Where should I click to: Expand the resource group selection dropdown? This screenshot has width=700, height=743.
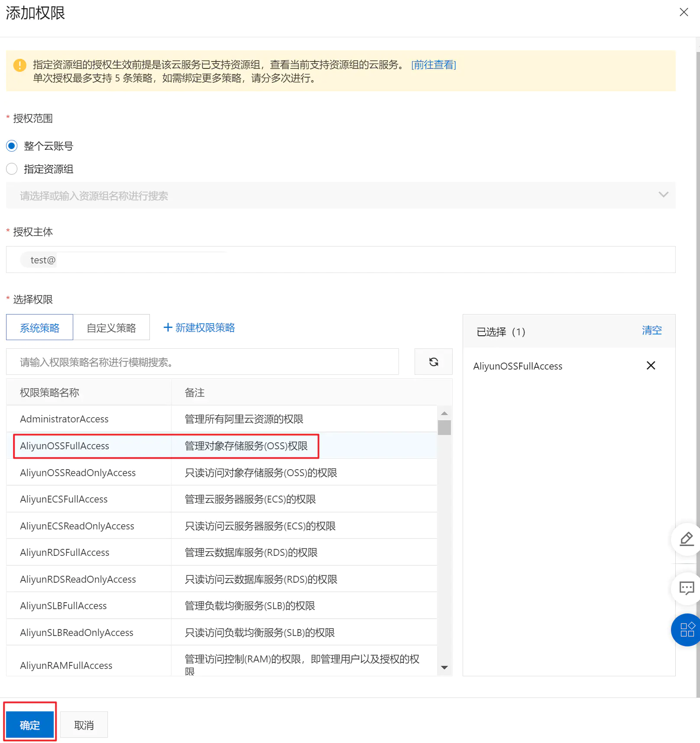pyautogui.click(x=663, y=195)
